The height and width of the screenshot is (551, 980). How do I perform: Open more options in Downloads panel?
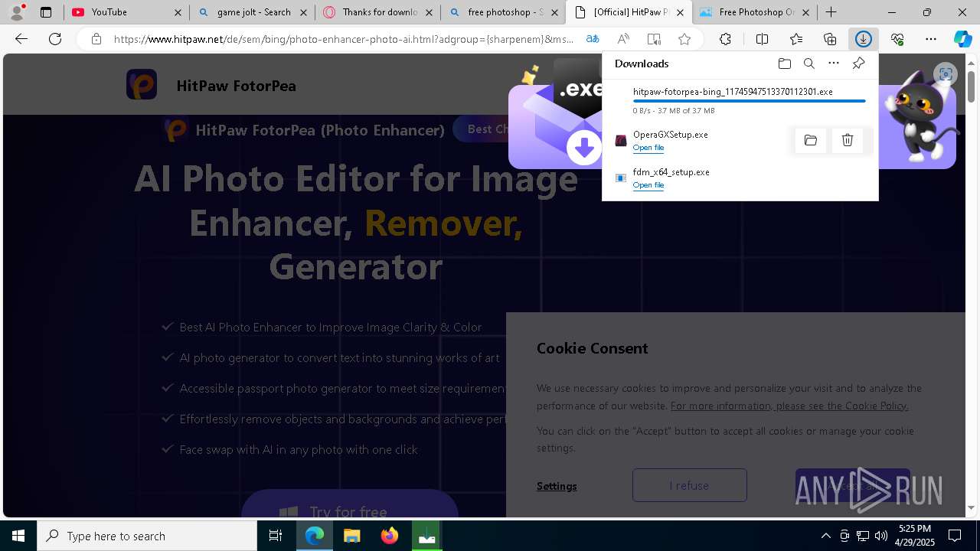(x=834, y=64)
